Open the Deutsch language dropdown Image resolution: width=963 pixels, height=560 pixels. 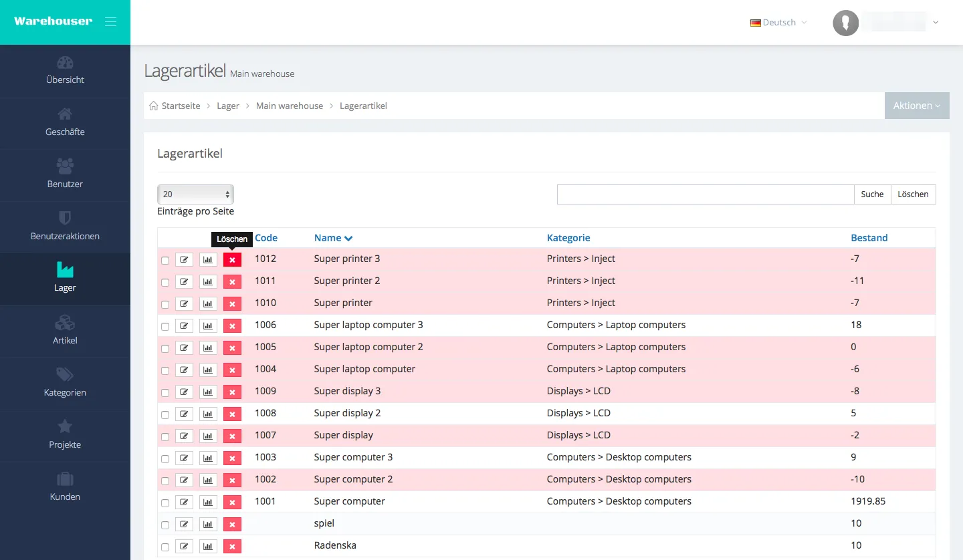click(x=778, y=23)
